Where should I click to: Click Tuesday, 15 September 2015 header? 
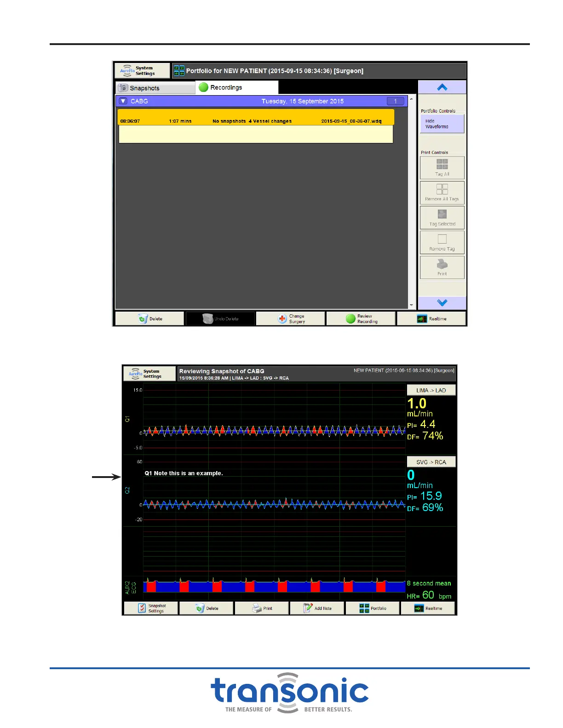pyautogui.click(x=303, y=101)
